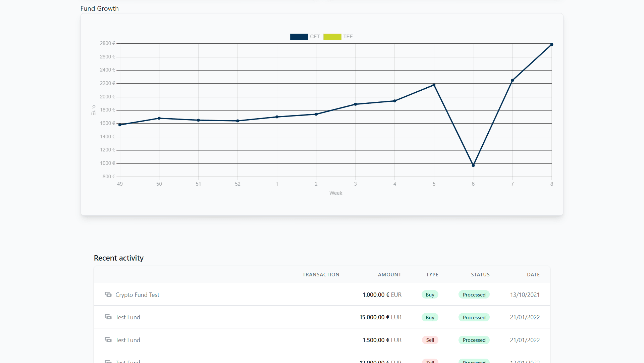Click the TRANSACTION column header

click(x=321, y=275)
